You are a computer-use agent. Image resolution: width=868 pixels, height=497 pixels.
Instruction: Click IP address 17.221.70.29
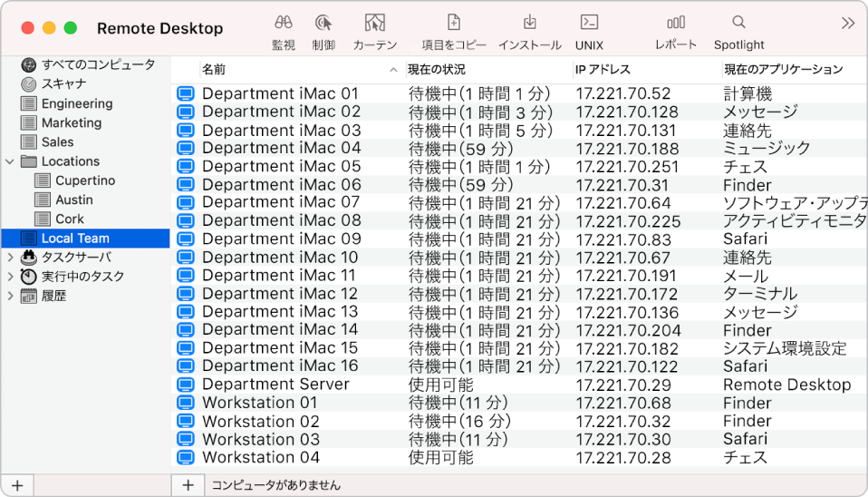pos(623,385)
